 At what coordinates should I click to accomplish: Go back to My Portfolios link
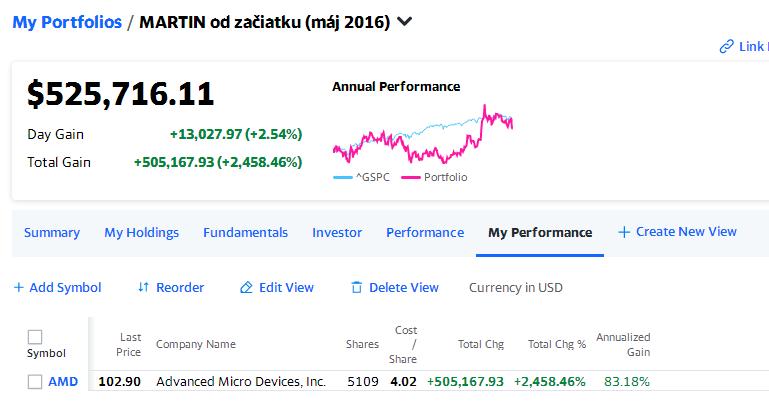[x=67, y=22]
